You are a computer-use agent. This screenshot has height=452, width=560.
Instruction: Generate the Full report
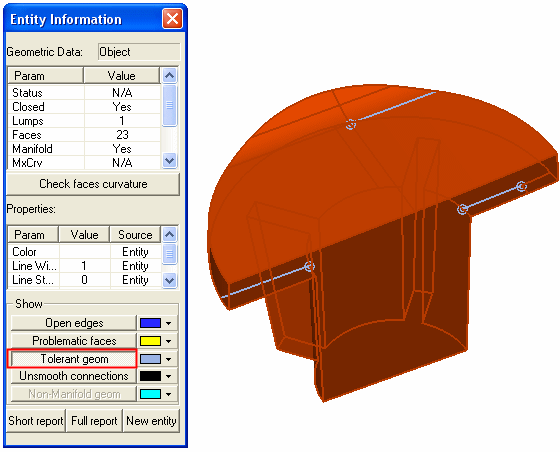coord(94,421)
